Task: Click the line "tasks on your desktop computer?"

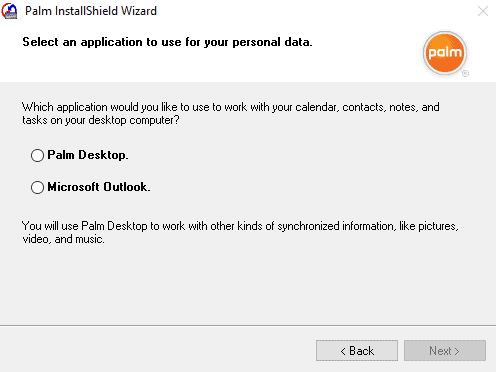Action: pos(101,120)
